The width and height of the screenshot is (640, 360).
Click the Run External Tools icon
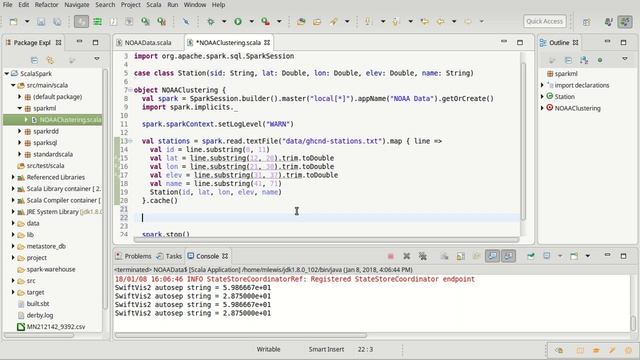click(265, 21)
